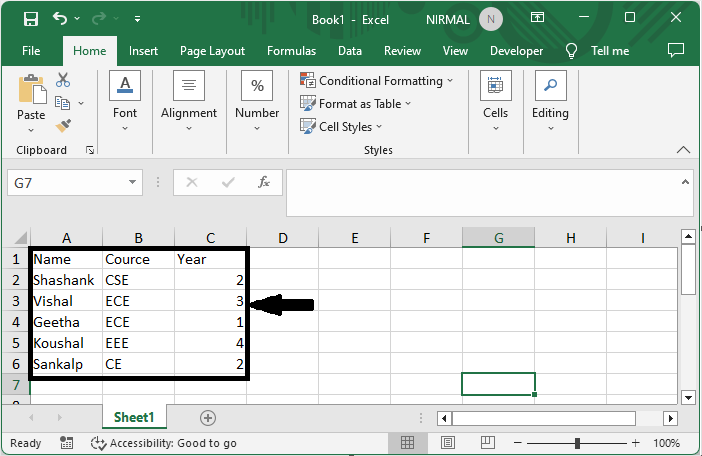Click the zoom slider handle
This screenshot has width=702, height=456.
pyautogui.click(x=578, y=443)
